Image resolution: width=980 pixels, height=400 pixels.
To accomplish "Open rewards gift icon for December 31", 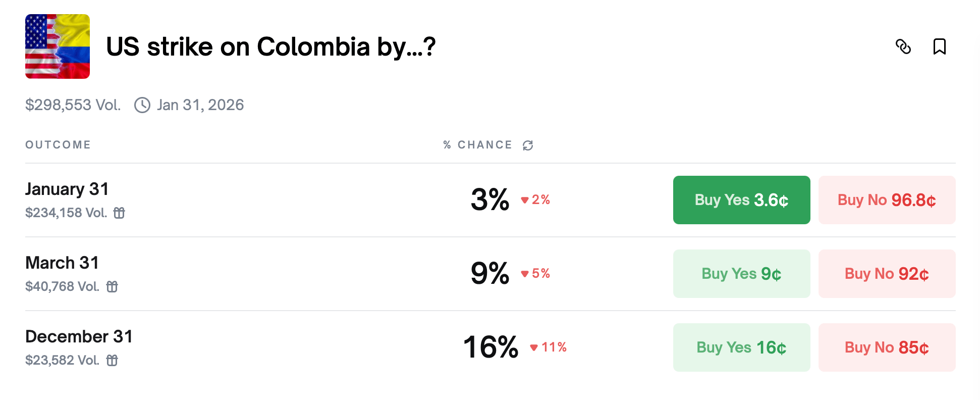I will coord(113,361).
